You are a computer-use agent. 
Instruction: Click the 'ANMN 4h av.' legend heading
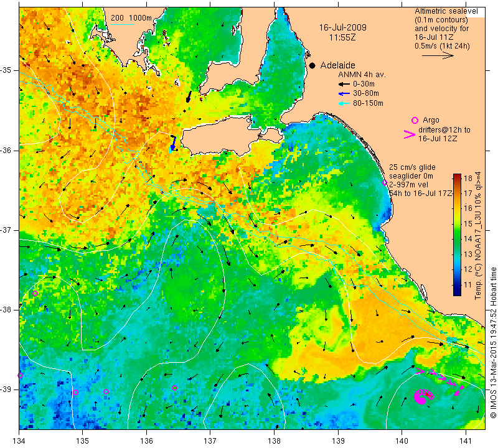tap(362, 75)
